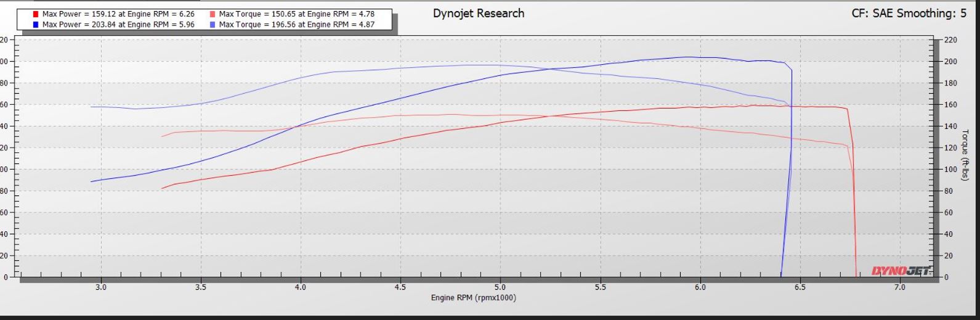Click the 5.0 tick label on RPM axis

coord(500,287)
